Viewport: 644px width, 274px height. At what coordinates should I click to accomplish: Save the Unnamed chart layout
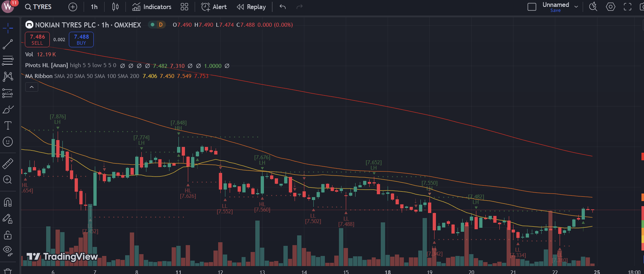click(556, 10)
